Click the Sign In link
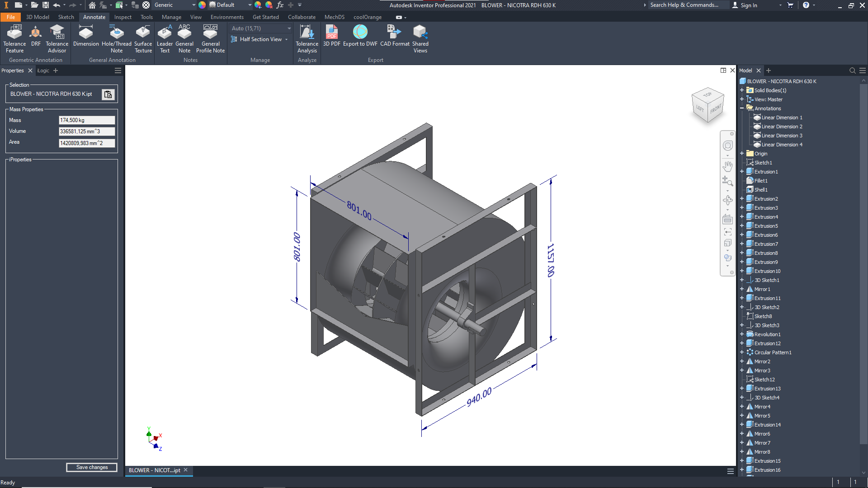Viewport: 868px width, 488px height. coord(749,5)
